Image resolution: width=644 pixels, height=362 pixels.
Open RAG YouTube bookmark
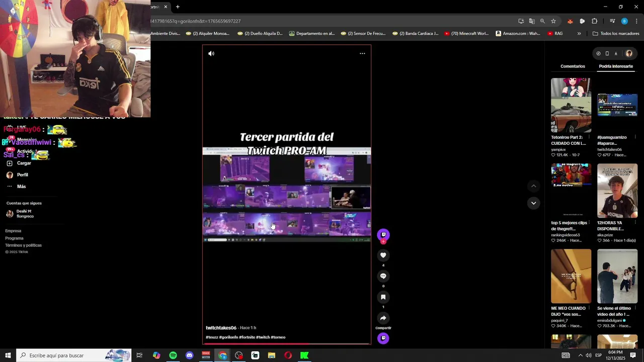(x=555, y=34)
